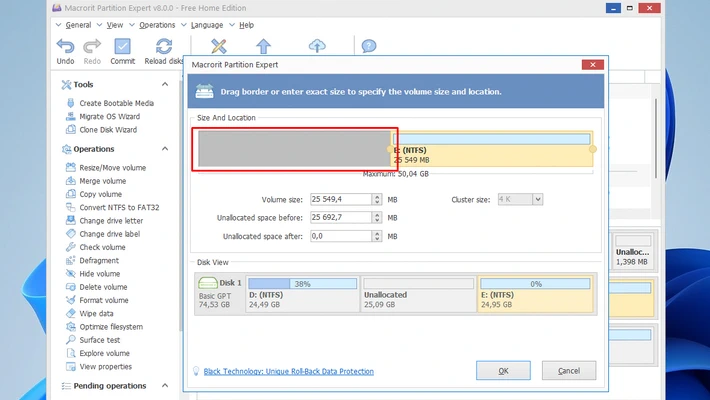Open the General menu

pyautogui.click(x=78, y=25)
